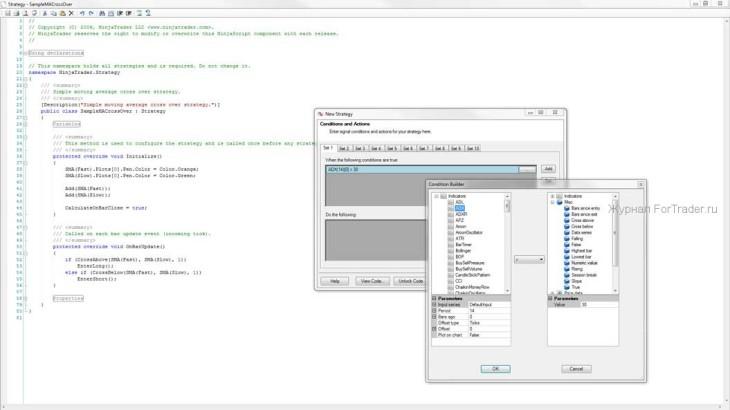This screenshot has width=730, height=410.
Task: Click the Paste icon in editor toolbar
Action: [62, 13]
